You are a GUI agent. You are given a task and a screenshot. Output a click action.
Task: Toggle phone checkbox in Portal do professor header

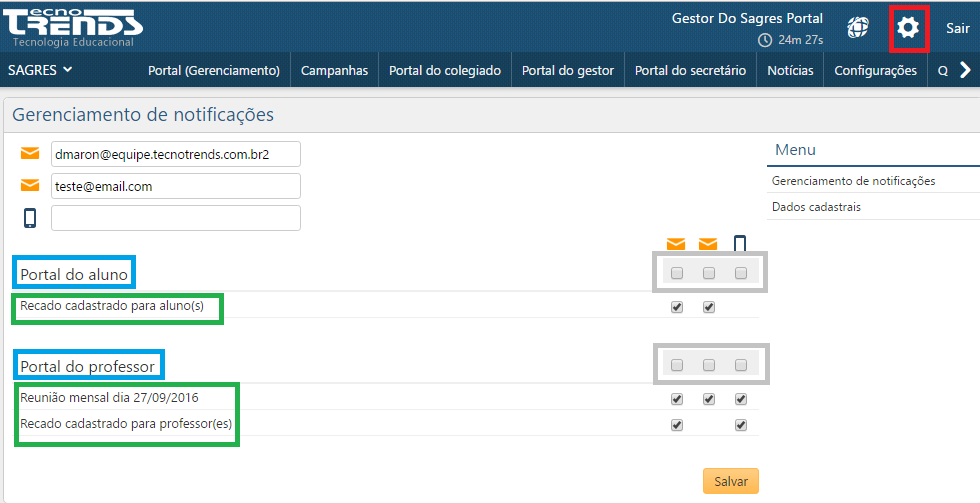click(x=741, y=366)
